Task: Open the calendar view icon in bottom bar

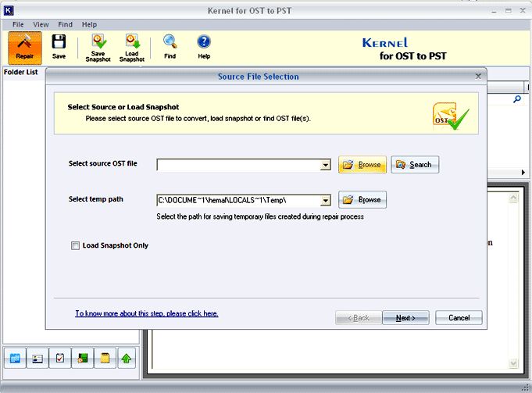Action: click(x=15, y=358)
